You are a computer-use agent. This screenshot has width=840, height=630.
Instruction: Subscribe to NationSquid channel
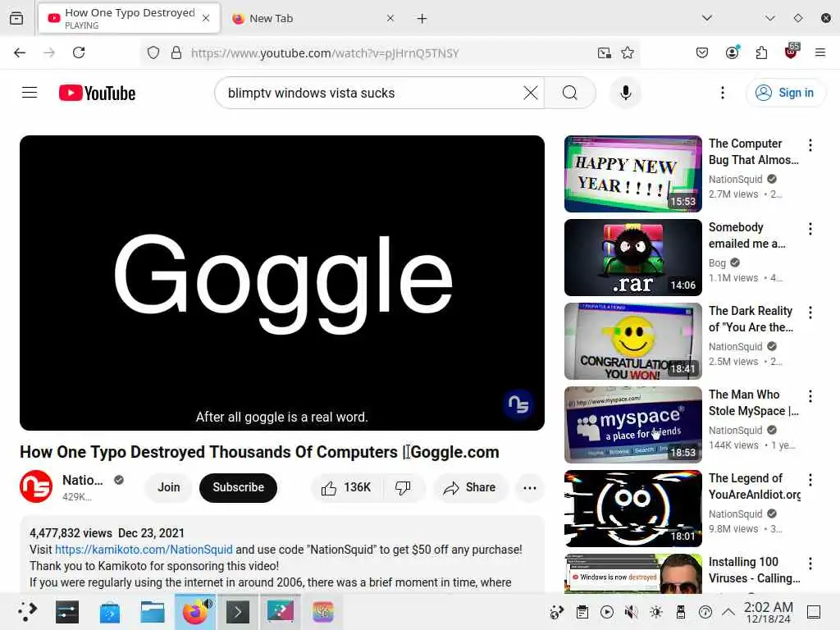[x=239, y=487]
